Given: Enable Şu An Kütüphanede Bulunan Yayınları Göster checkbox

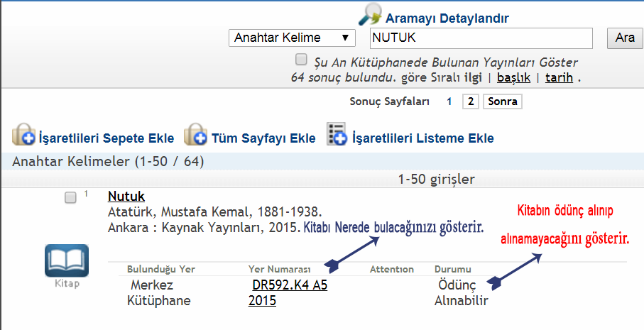Looking at the screenshot, I should click(x=301, y=60).
